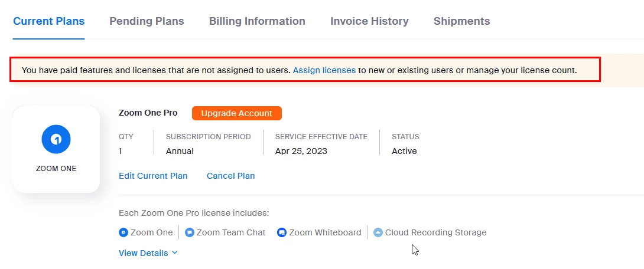Open the Invoice History tab
Viewport: 644px width, 269px height.
369,21
